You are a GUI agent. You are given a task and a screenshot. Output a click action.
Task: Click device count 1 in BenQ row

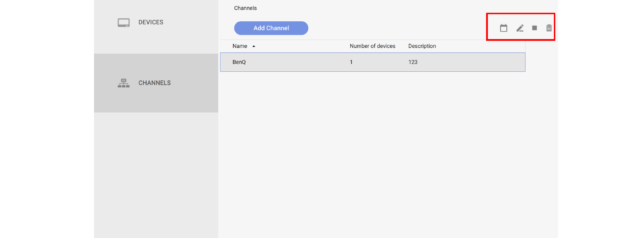[351, 62]
